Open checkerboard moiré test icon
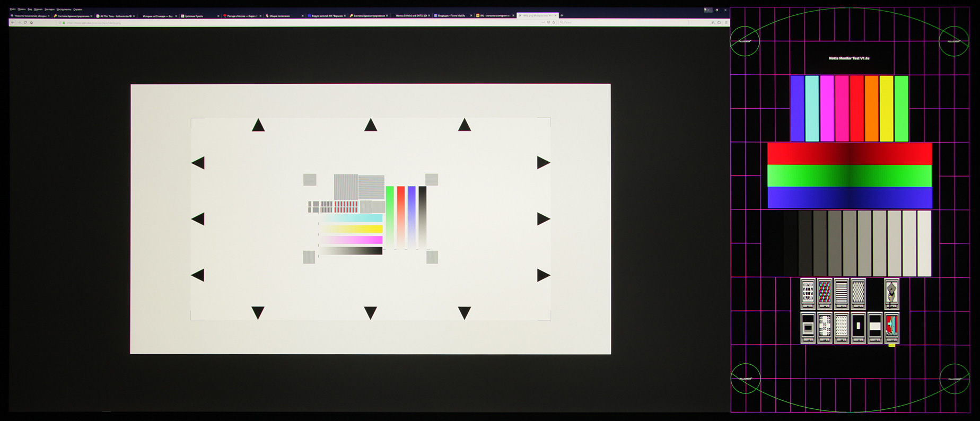 coord(858,293)
